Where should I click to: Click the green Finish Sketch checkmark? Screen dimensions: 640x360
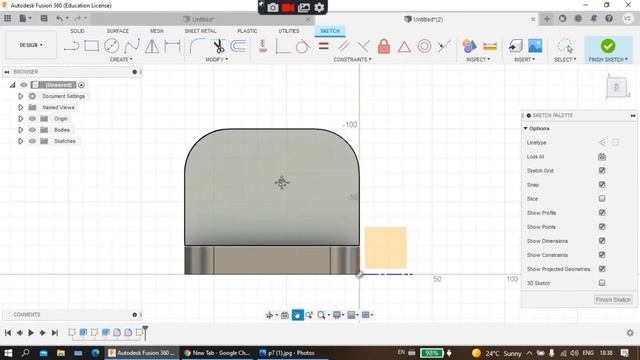click(608, 46)
